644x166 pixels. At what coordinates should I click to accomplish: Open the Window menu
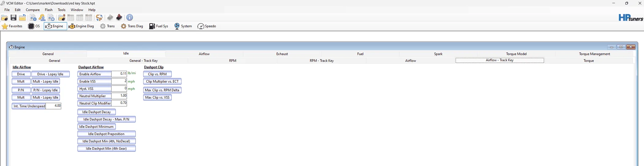(77, 10)
